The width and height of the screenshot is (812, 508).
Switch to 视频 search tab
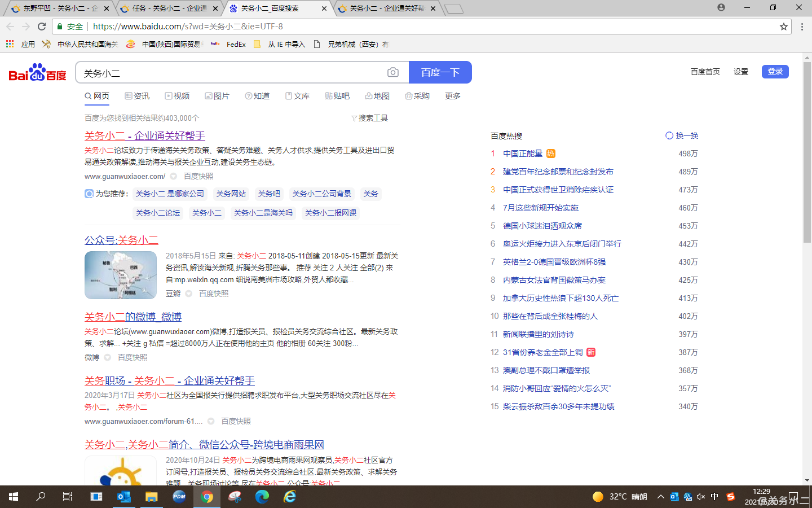177,96
